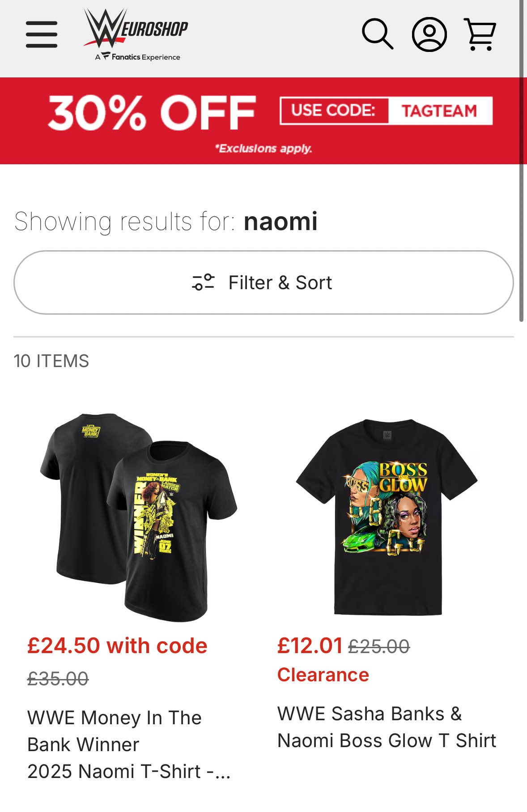Open the search magnifier icon

point(377,34)
